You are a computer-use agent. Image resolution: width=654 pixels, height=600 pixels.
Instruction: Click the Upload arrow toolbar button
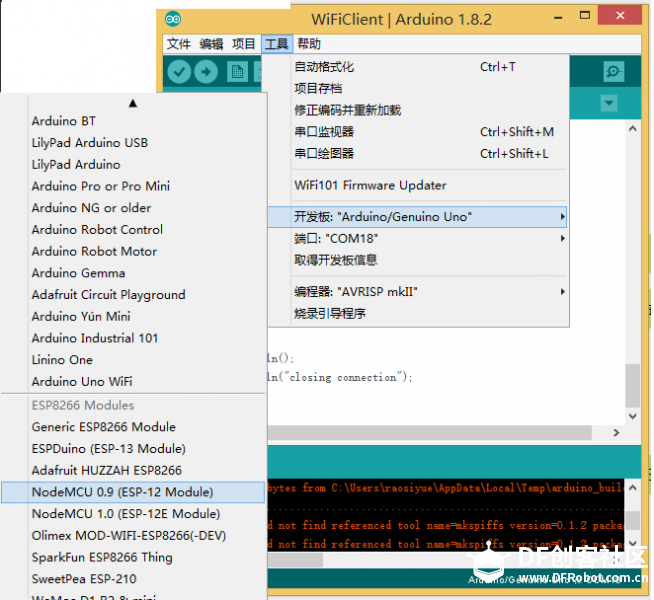pos(206,72)
